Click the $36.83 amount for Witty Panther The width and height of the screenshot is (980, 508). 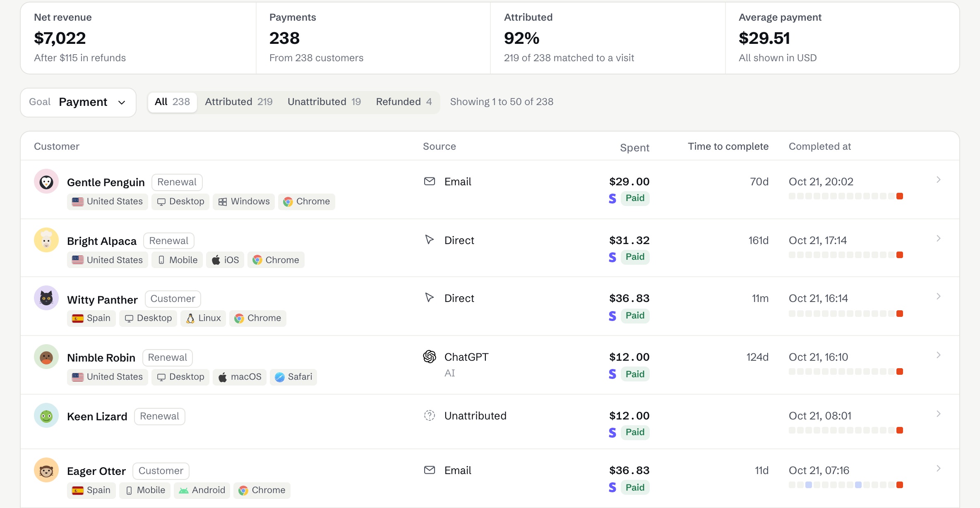[629, 298]
